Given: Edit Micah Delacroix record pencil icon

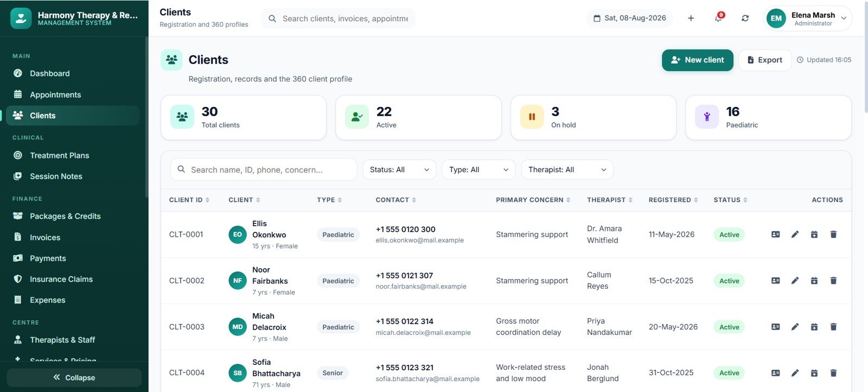Looking at the screenshot, I should 795,327.
